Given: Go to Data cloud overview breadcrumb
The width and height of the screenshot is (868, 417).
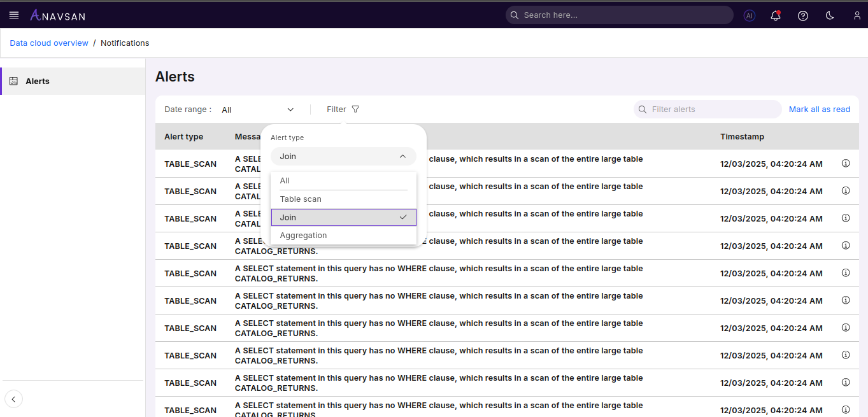Looking at the screenshot, I should [x=49, y=43].
